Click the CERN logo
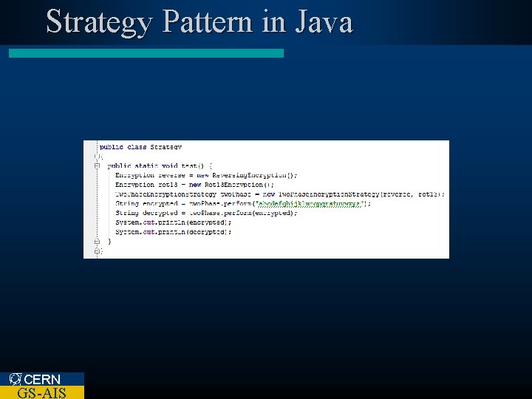This screenshot has height=399, width=532. tap(35, 379)
